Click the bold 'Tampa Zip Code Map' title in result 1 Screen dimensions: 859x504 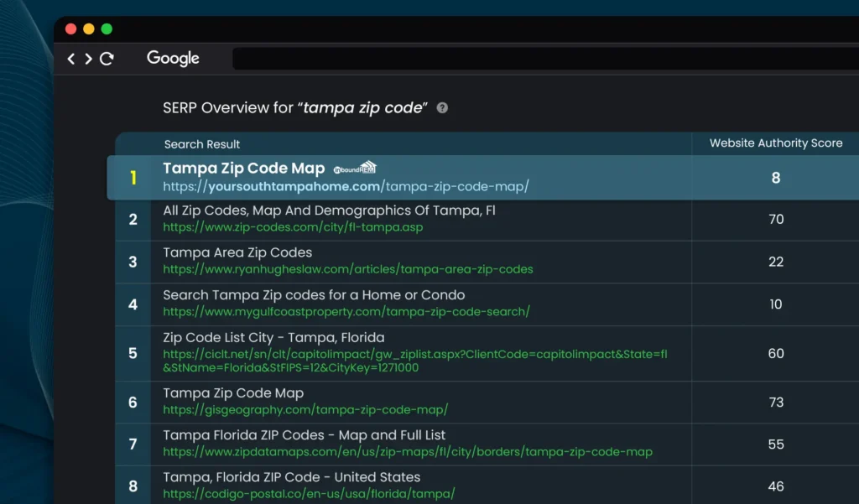[244, 169]
